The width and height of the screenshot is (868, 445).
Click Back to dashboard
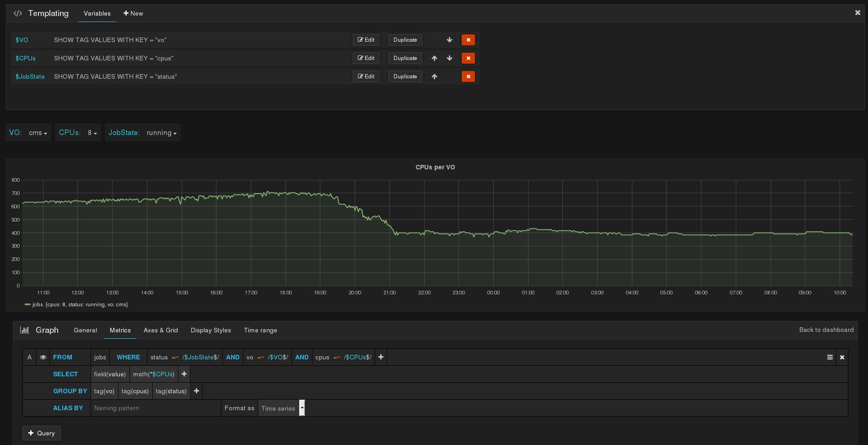coord(826,330)
